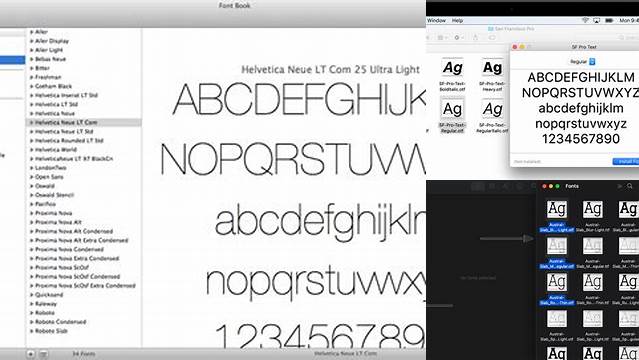Select the Proxima Nova family in list
Image resolution: width=639 pixels, height=360 pixels.
53,213
